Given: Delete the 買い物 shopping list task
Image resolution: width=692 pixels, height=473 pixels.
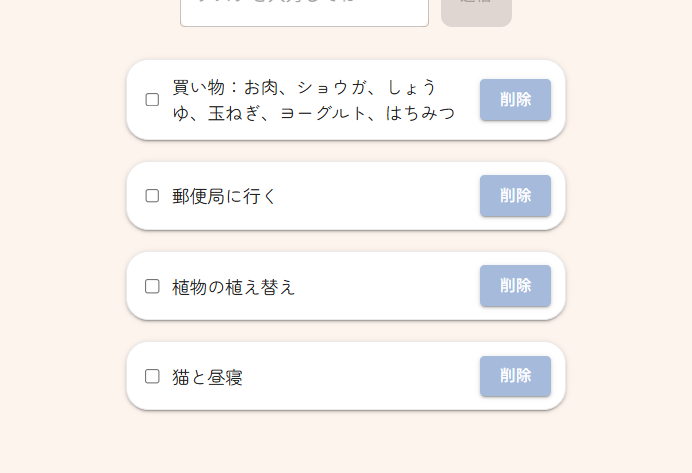Looking at the screenshot, I should click(515, 100).
